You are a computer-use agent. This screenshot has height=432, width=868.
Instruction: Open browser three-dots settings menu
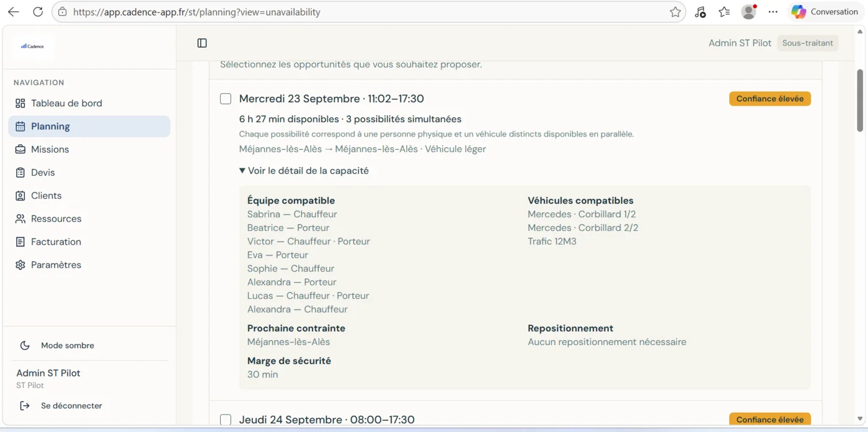click(773, 12)
